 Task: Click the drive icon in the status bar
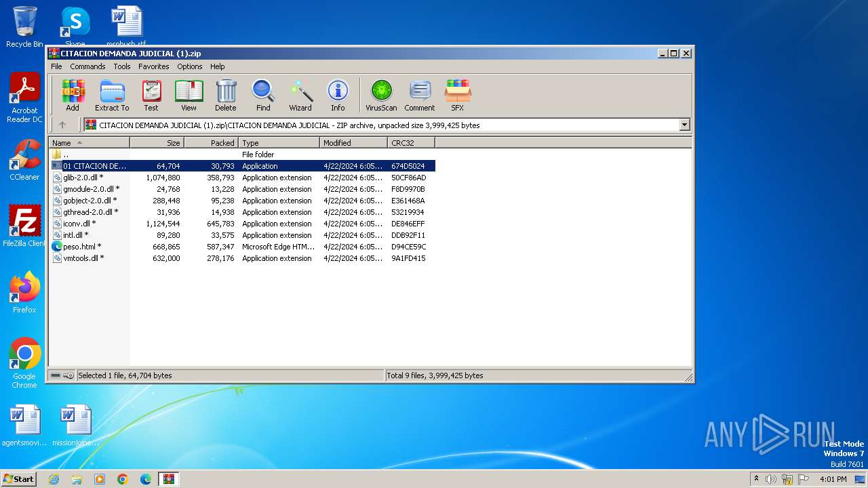(56, 375)
